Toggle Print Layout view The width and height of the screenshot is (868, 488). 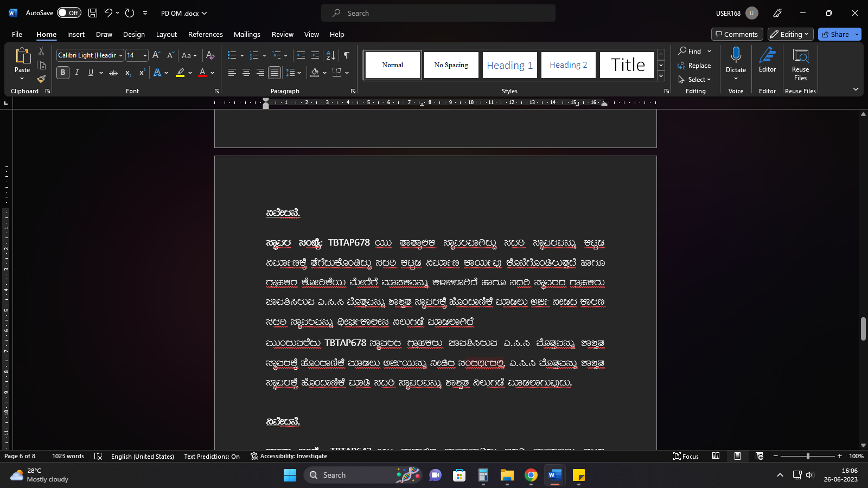(738, 456)
